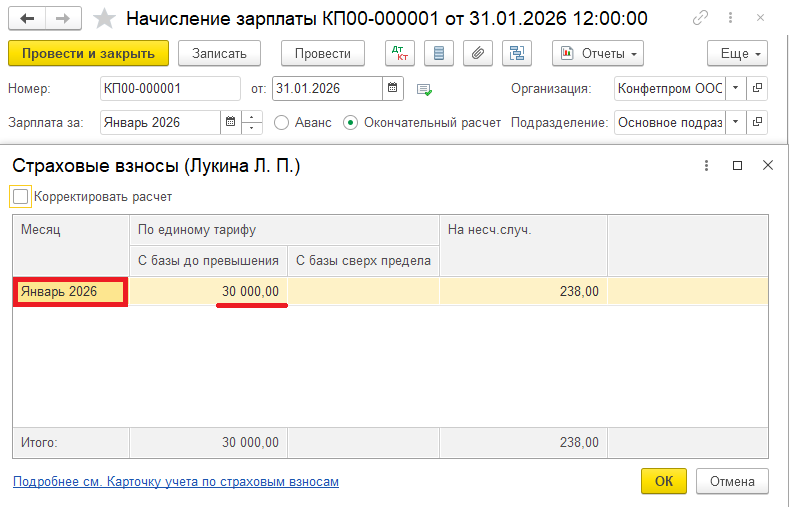
Task: Select the Аванс radio option
Action: (281, 123)
